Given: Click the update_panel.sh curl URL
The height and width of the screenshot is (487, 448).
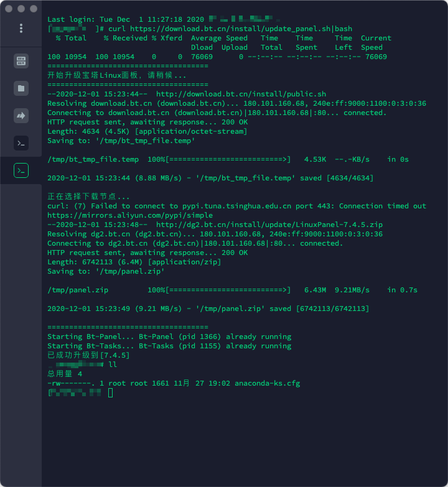Looking at the screenshot, I should point(231,29).
